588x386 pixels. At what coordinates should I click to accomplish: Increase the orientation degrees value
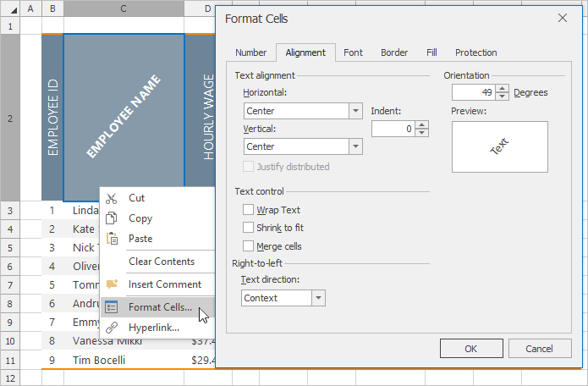503,89
